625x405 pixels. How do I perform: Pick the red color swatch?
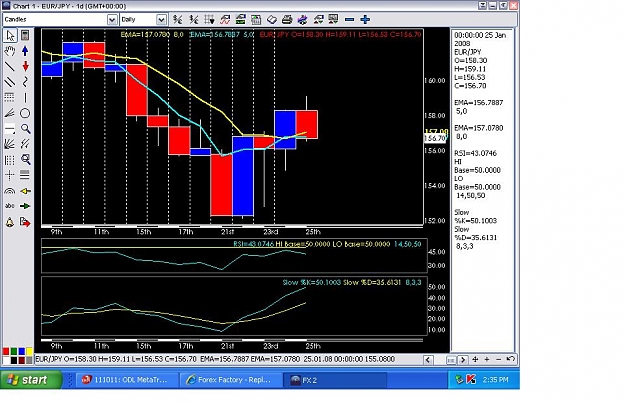point(6,352)
